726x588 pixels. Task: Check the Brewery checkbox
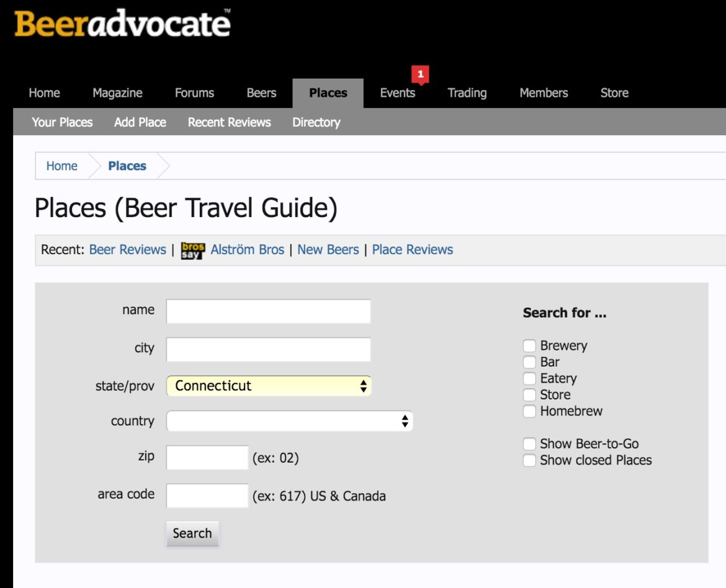pyautogui.click(x=529, y=346)
